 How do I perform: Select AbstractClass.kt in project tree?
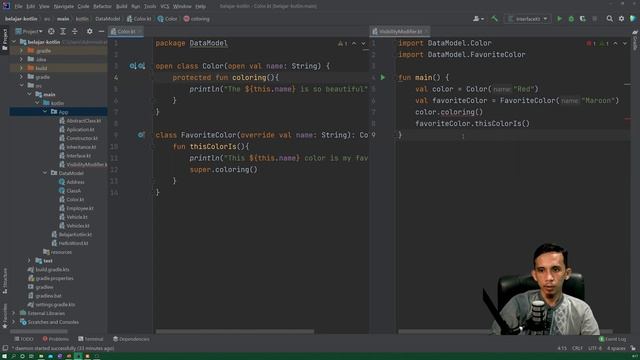(x=80, y=121)
